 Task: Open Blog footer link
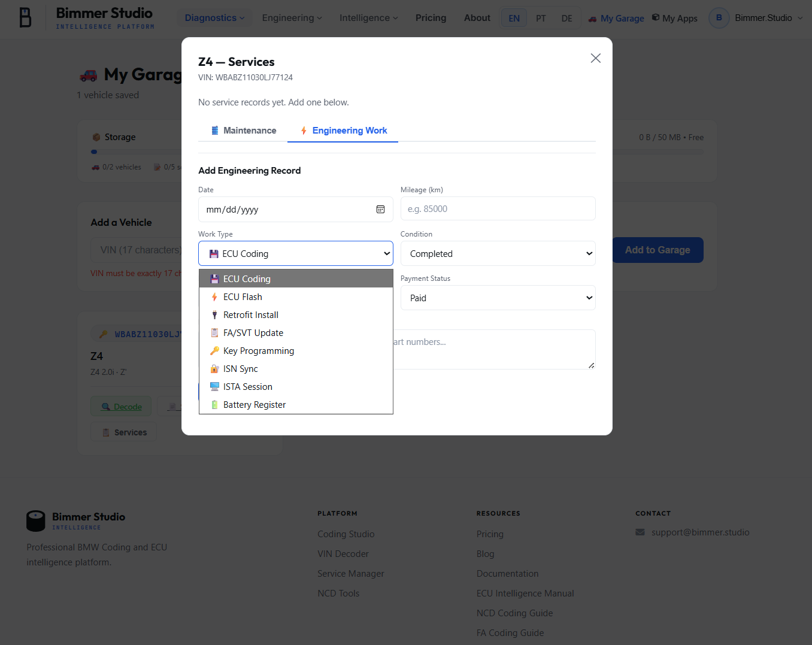(x=486, y=554)
